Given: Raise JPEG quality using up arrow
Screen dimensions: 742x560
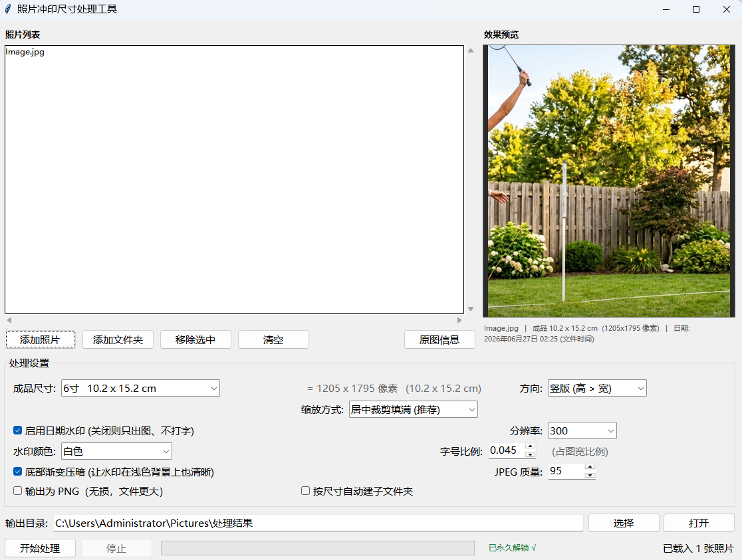Looking at the screenshot, I should (590, 467).
